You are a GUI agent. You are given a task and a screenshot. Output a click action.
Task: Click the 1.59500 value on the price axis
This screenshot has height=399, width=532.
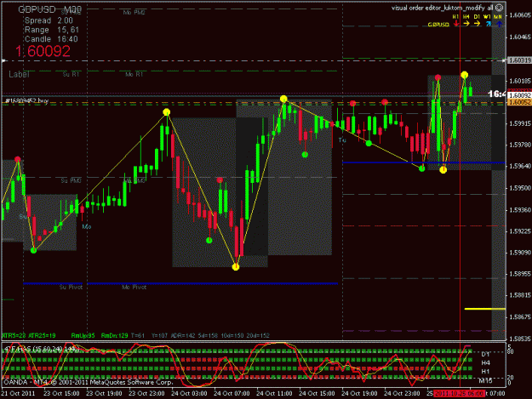520,188
